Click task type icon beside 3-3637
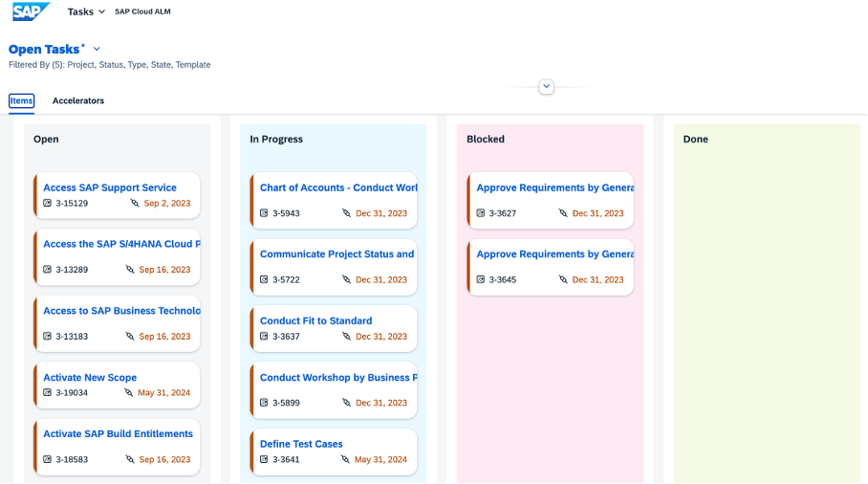This screenshot has width=868, height=484. point(264,336)
